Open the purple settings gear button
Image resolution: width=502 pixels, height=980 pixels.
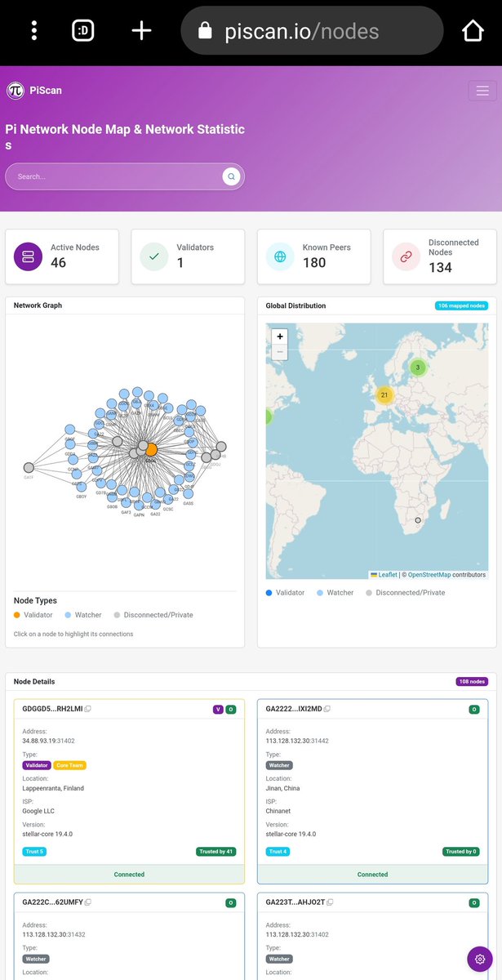pos(480,959)
